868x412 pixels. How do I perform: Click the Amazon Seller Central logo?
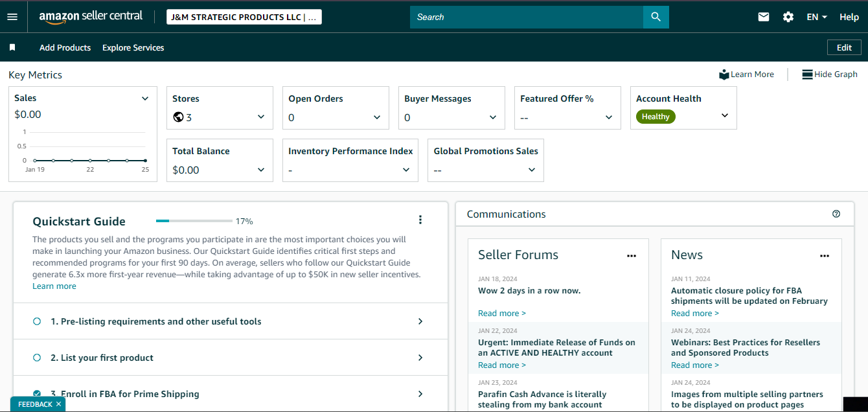[91, 17]
